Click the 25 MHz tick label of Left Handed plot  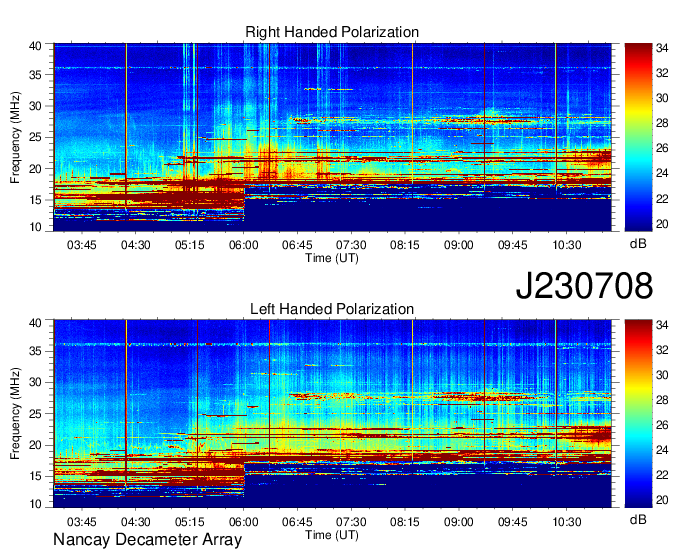pos(35,414)
